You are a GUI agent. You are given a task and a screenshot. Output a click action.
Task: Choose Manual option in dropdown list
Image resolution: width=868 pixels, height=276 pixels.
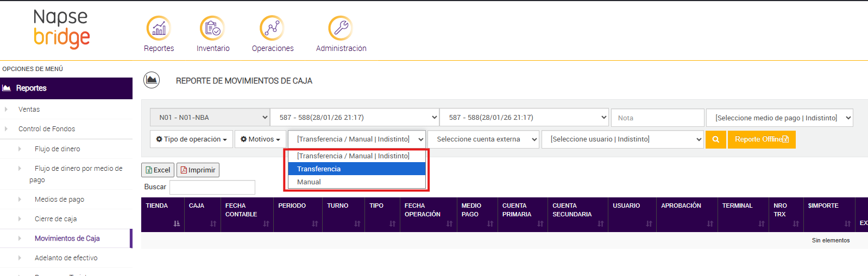(357, 182)
